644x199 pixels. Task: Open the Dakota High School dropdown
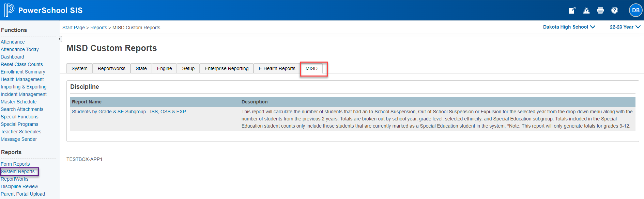click(569, 27)
